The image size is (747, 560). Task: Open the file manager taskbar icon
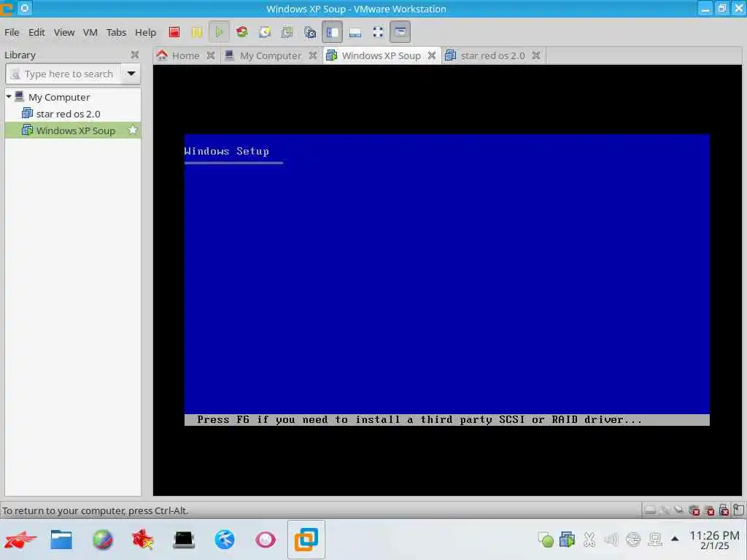[61, 540]
